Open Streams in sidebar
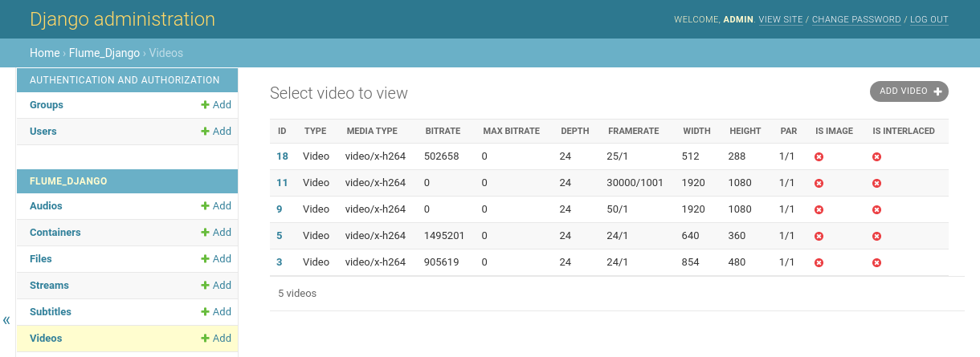The height and width of the screenshot is (357, 980). pyautogui.click(x=49, y=286)
